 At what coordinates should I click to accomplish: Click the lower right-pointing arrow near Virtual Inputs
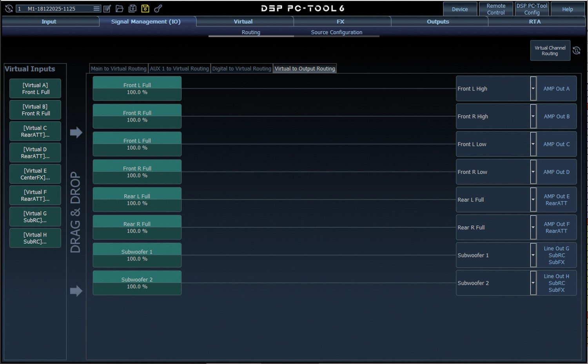(76, 291)
